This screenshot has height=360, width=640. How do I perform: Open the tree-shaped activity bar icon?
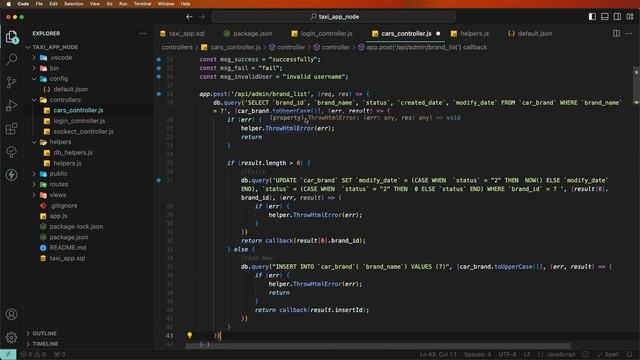pyautogui.click(x=11, y=152)
